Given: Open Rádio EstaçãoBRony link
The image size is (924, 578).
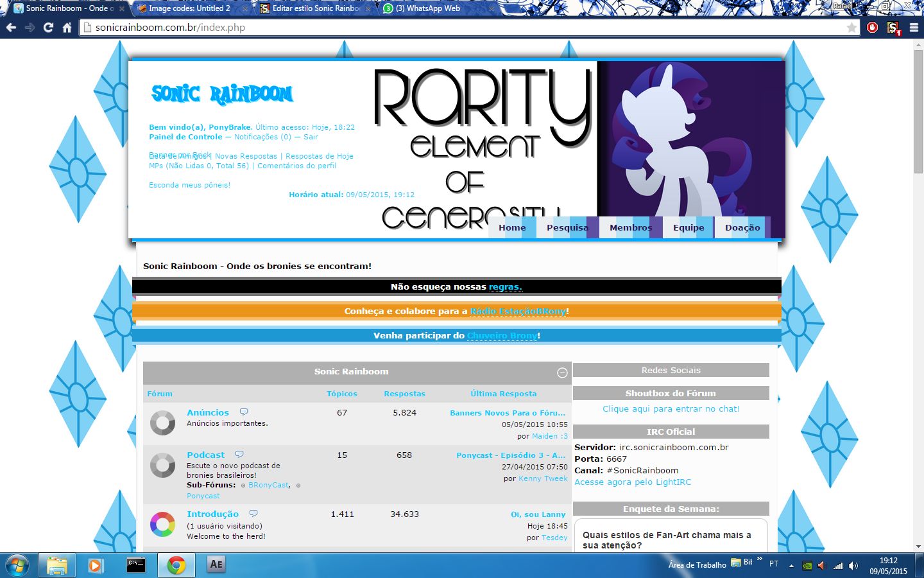Looking at the screenshot, I should (x=518, y=311).
